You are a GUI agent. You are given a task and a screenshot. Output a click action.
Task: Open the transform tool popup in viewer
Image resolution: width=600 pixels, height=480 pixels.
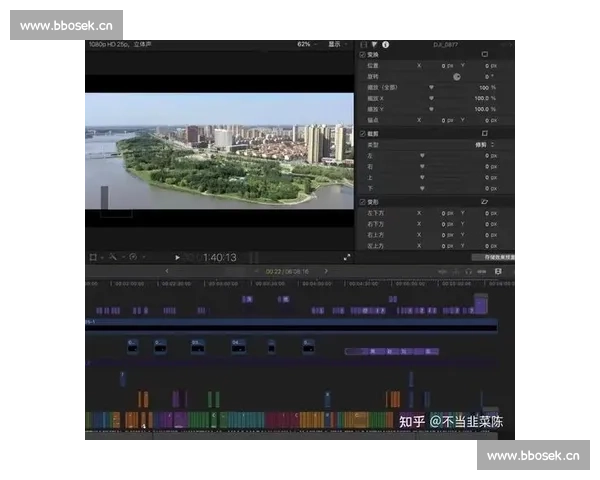(x=95, y=257)
